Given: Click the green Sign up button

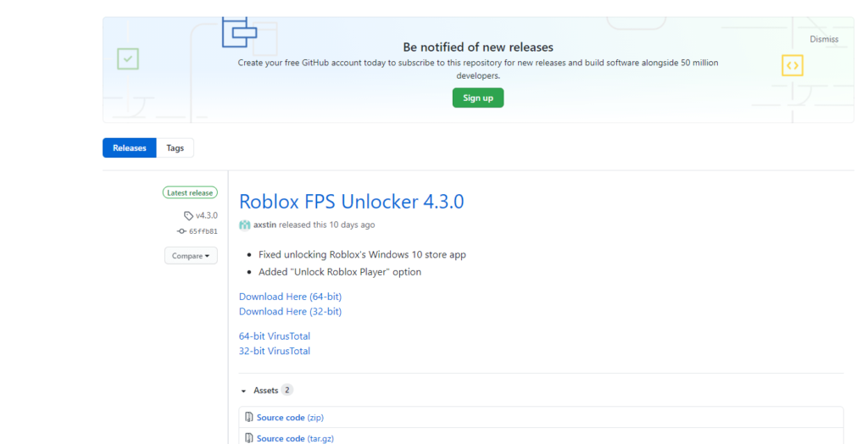Looking at the screenshot, I should click(x=478, y=98).
